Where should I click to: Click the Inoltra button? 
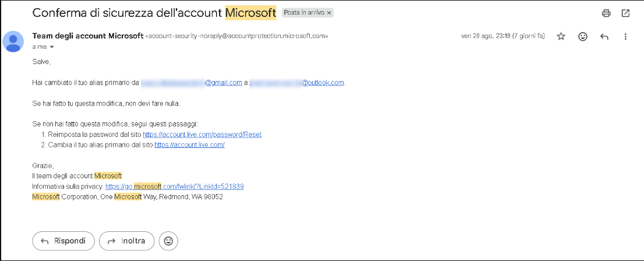127,241
